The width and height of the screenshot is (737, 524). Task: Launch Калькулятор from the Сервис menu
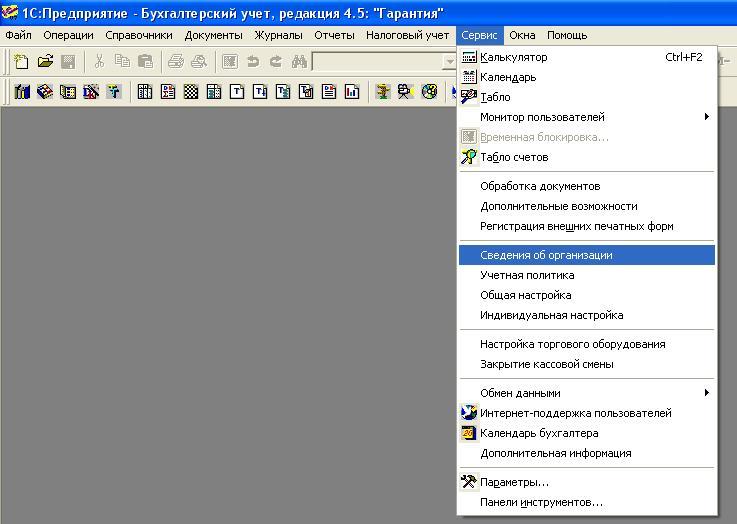[x=587, y=57]
